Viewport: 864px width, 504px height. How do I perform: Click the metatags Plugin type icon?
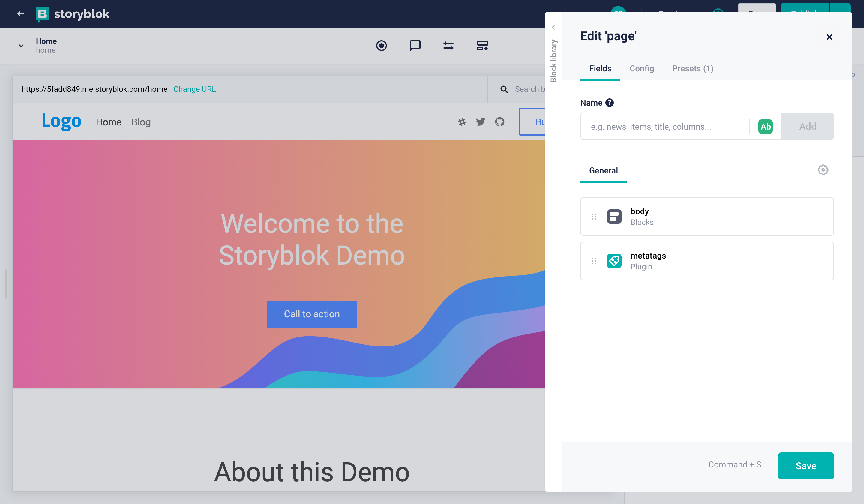(x=614, y=261)
